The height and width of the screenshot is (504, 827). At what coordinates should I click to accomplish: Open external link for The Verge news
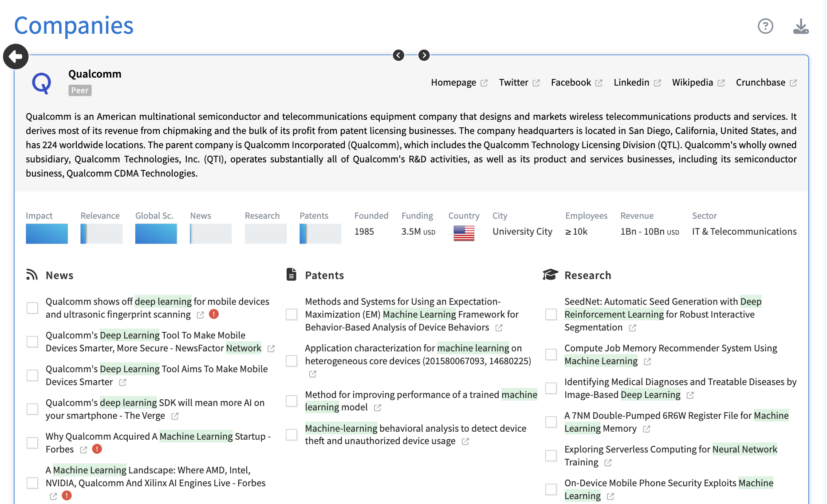tap(175, 416)
